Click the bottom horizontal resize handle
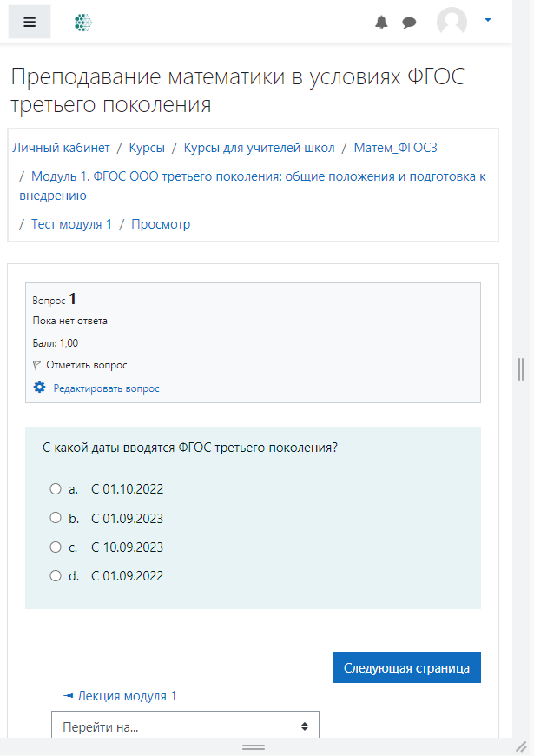The height and width of the screenshot is (756, 534). [254, 746]
